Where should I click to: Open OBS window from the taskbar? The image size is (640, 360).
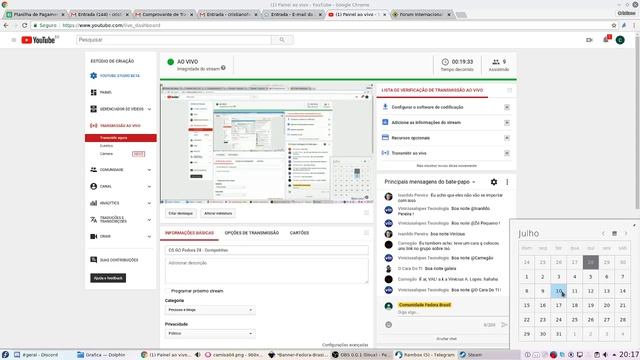click(361, 355)
